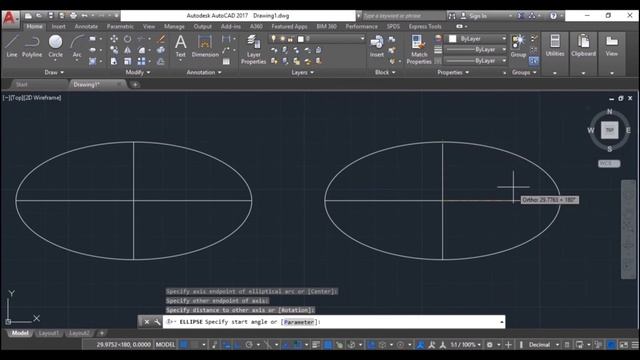This screenshot has width=640, height=360.
Task: Open the AutoCAD application menu logo
Action: 9,19
